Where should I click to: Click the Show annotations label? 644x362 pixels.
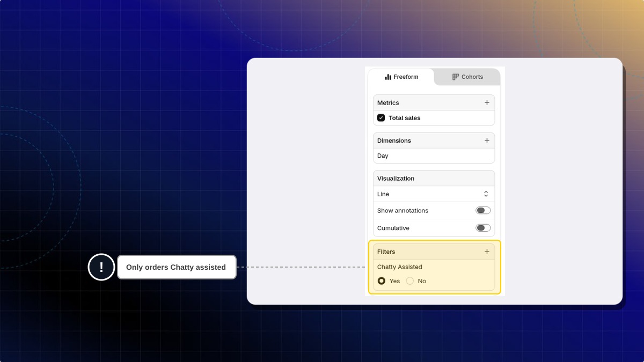[402, 211]
